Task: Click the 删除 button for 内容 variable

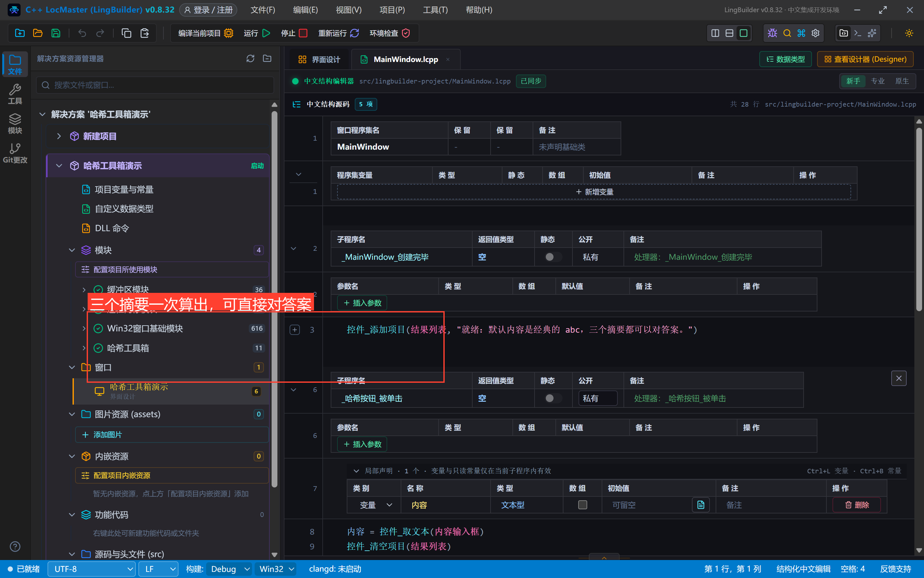Action: coord(857,505)
